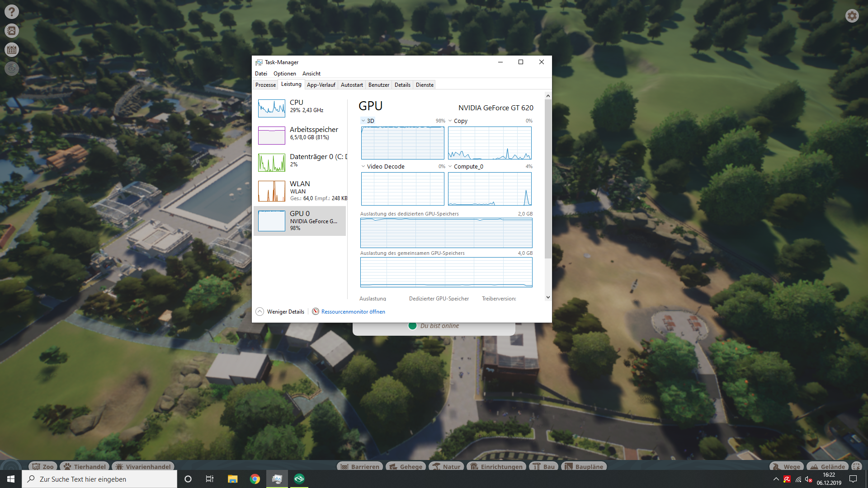Click the Ressourcenmonitor gauge icon
The width and height of the screenshot is (868, 488).
pos(316,312)
